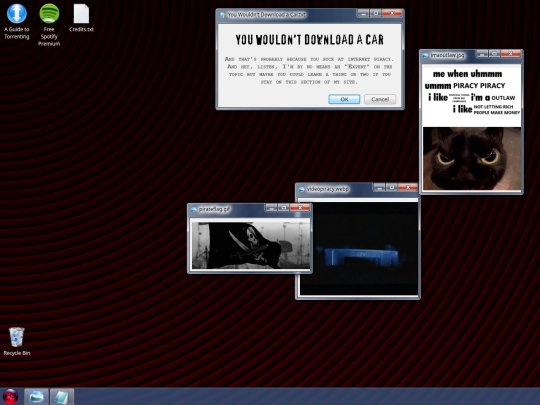Image resolution: width=540 pixels, height=405 pixels.
Task: Click OK in the car dialog
Action: point(344,99)
